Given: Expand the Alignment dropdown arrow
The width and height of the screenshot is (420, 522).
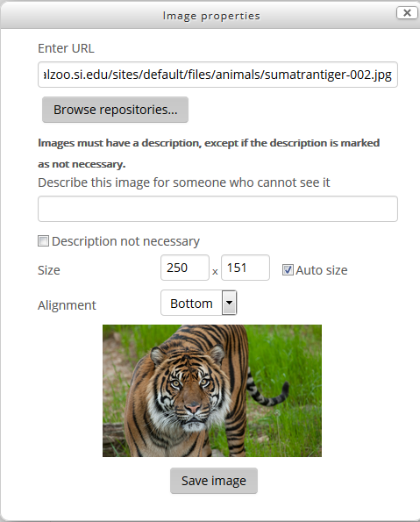Looking at the screenshot, I should coord(230,303).
